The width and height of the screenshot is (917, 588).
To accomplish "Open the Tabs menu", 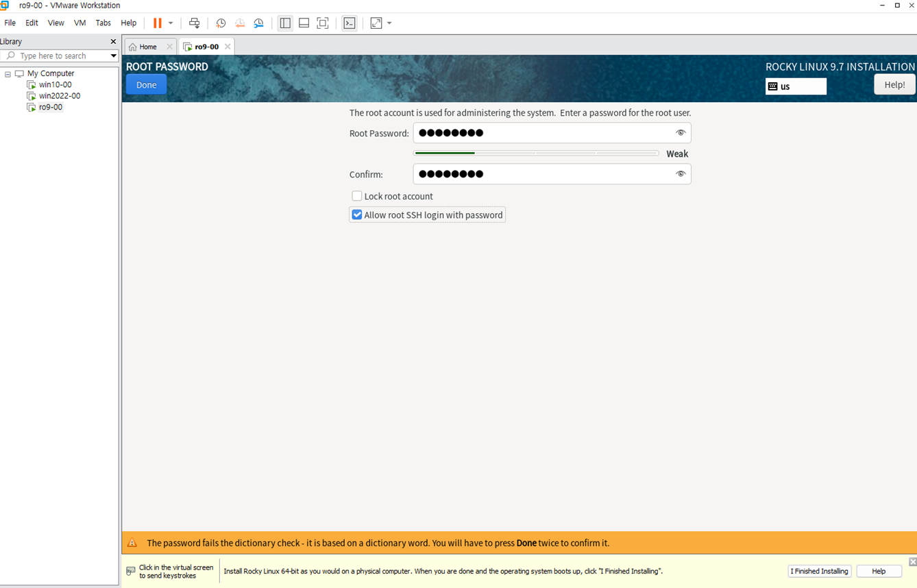I will (x=103, y=23).
